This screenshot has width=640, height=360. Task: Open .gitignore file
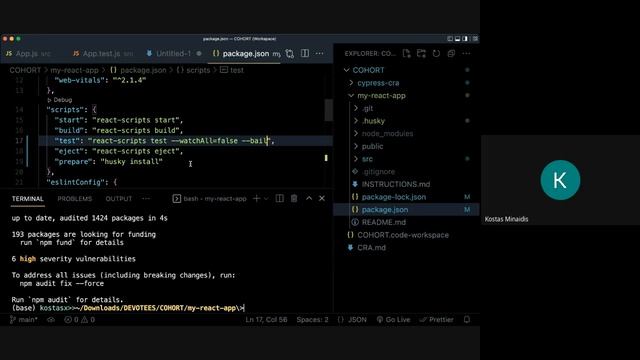pos(378,171)
